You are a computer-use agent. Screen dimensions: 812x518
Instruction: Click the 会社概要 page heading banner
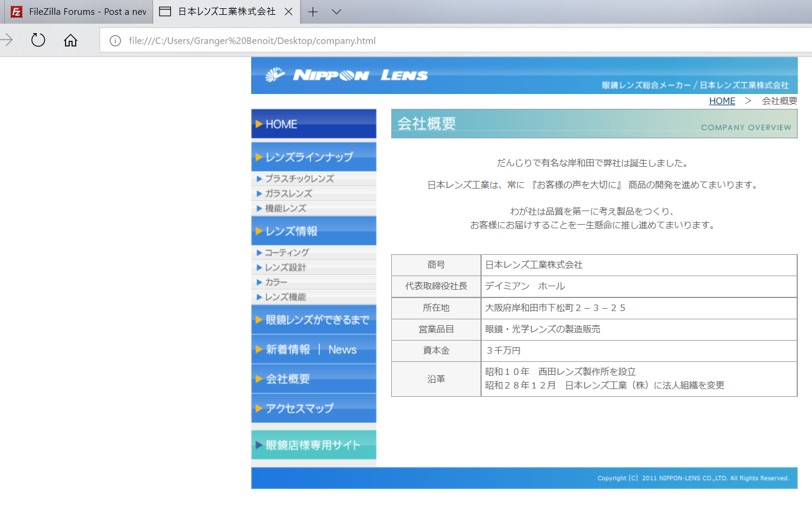(594, 124)
